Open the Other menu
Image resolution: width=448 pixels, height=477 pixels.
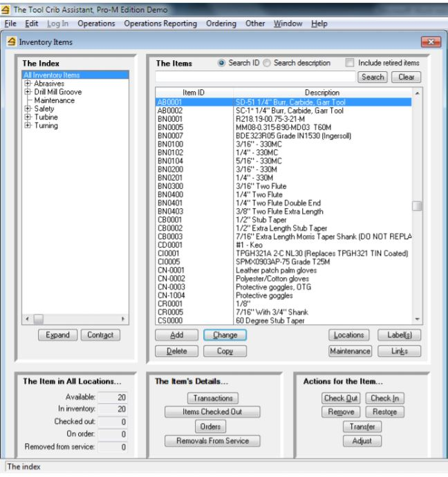click(255, 24)
